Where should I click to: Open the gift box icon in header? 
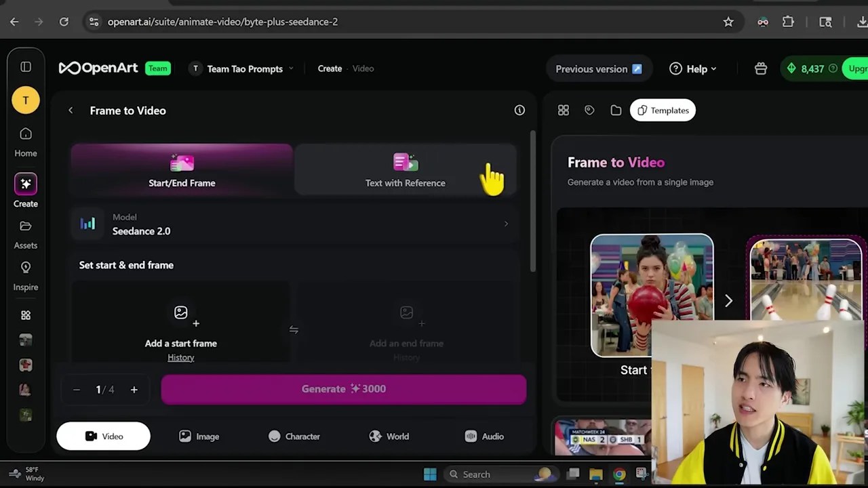click(x=761, y=68)
